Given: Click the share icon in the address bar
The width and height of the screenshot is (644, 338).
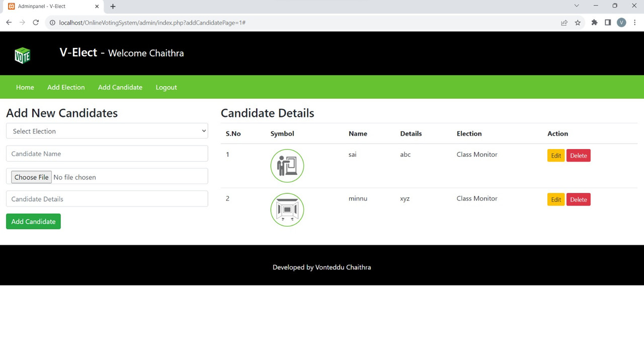Looking at the screenshot, I should 564,23.
